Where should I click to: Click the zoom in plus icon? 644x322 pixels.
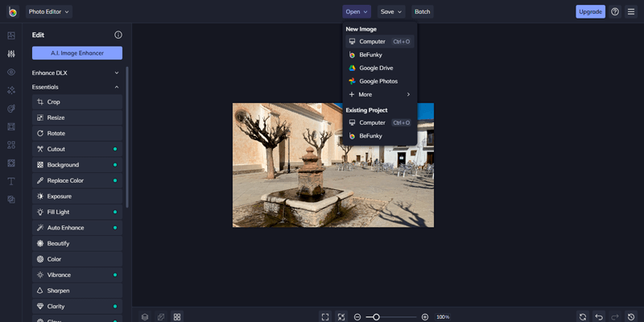click(425, 317)
